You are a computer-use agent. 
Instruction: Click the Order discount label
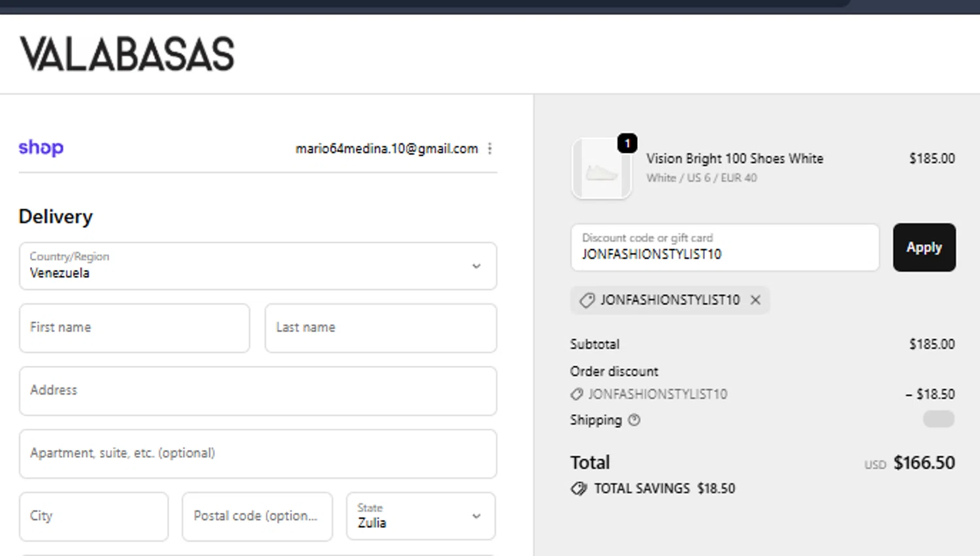[x=614, y=371]
